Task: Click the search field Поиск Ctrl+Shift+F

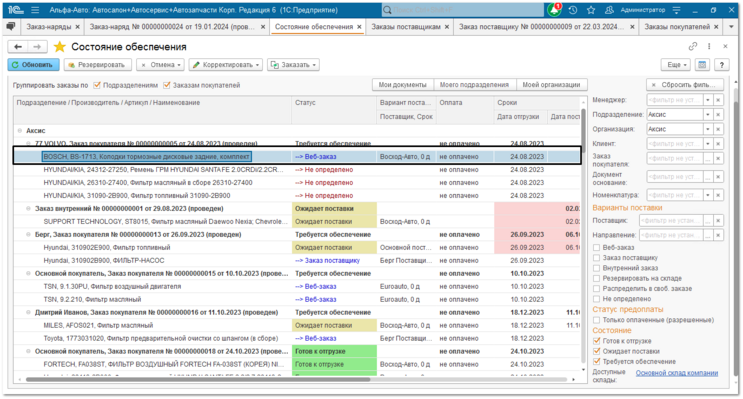Action: point(462,10)
